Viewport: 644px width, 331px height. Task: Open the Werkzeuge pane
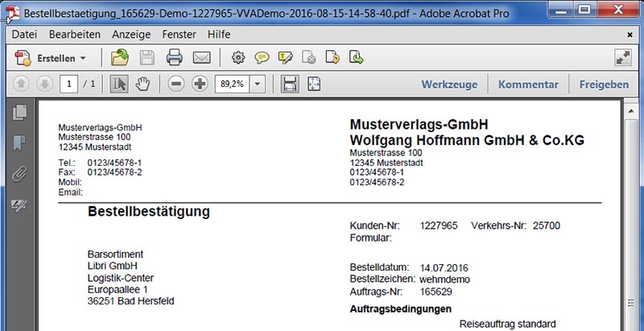click(x=449, y=85)
